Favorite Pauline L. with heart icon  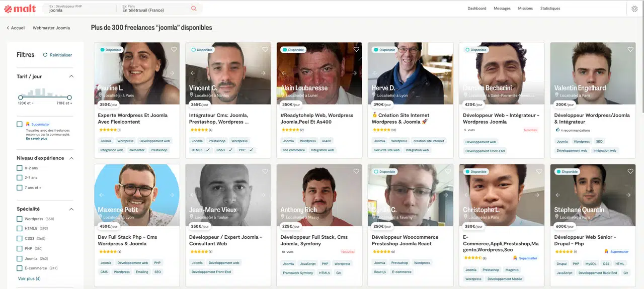pyautogui.click(x=174, y=49)
